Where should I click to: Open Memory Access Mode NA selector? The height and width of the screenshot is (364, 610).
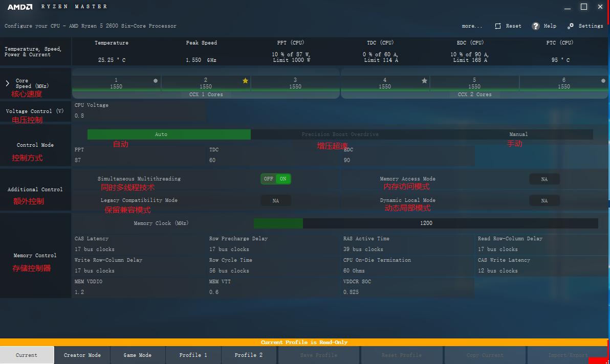[544, 179]
